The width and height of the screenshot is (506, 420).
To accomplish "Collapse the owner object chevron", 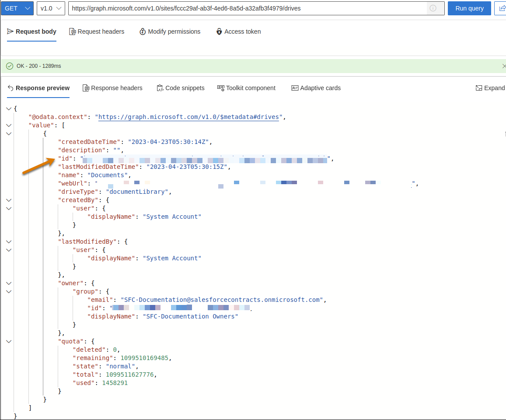I will click(x=9, y=283).
